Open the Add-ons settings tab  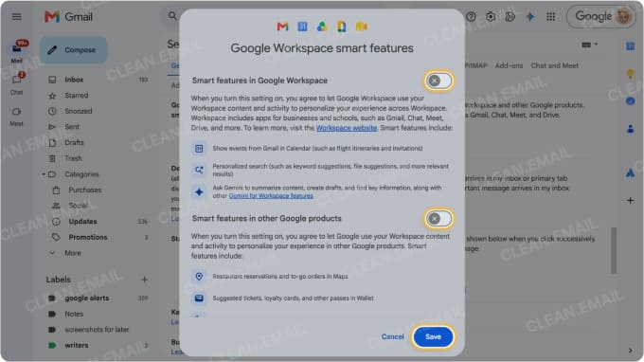[x=509, y=65]
